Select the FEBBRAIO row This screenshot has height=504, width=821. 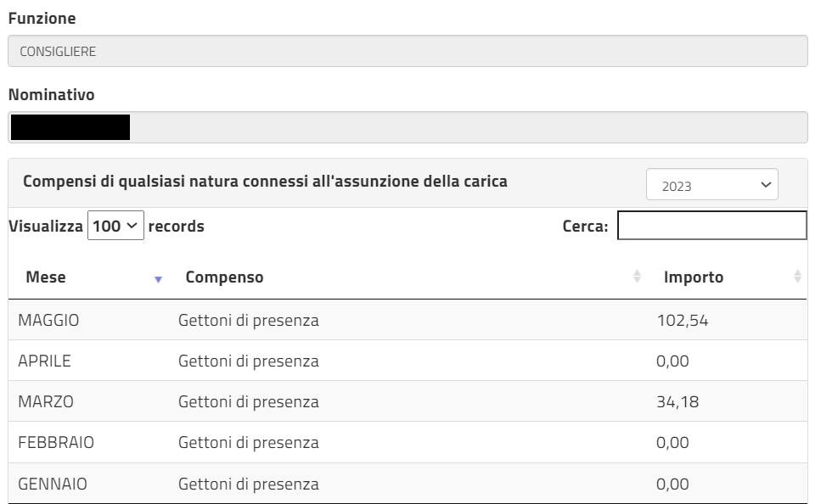[408, 442]
